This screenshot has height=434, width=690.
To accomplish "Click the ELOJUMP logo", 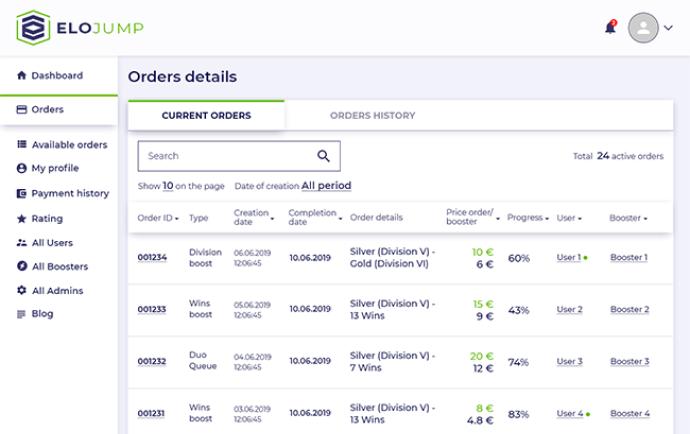I will point(80,27).
